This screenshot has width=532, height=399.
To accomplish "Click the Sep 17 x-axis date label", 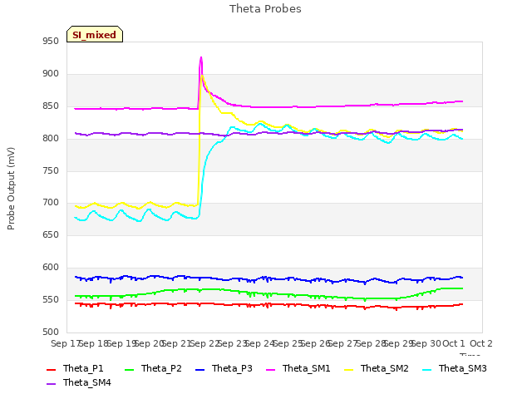I will coord(65,343).
